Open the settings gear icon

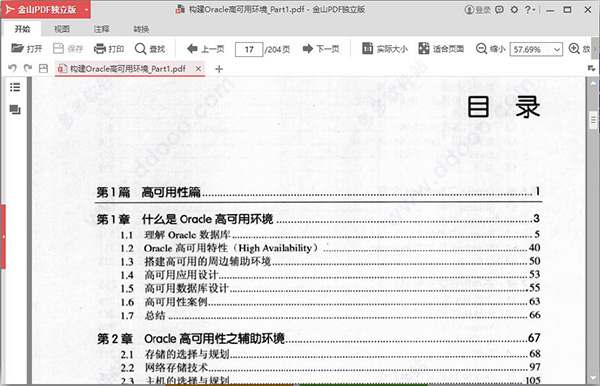(514, 10)
